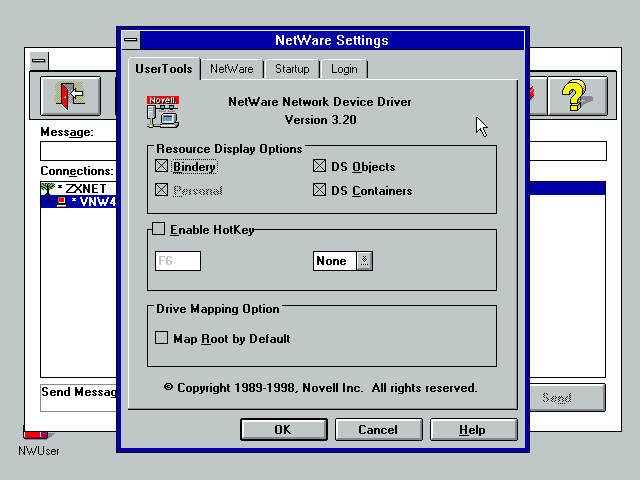Open the NetWare Settings system menu box
Image resolution: width=640 pixels, height=480 pixels.
pos(131,40)
